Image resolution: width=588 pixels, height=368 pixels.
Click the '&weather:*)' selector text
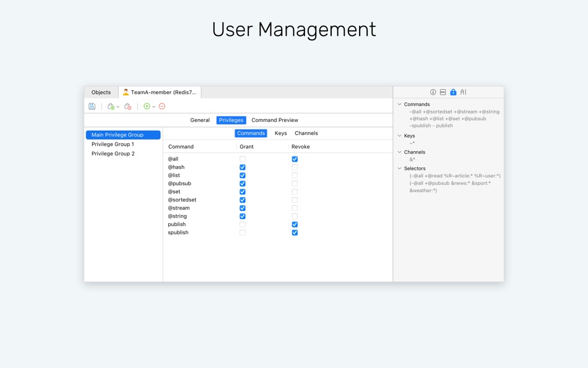pos(423,191)
